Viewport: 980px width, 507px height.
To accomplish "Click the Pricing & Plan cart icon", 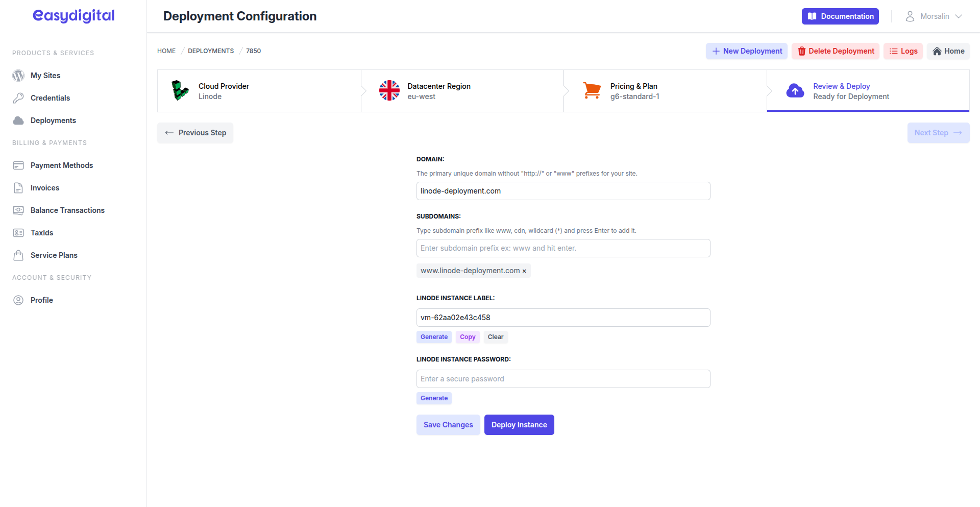I will 592,90.
